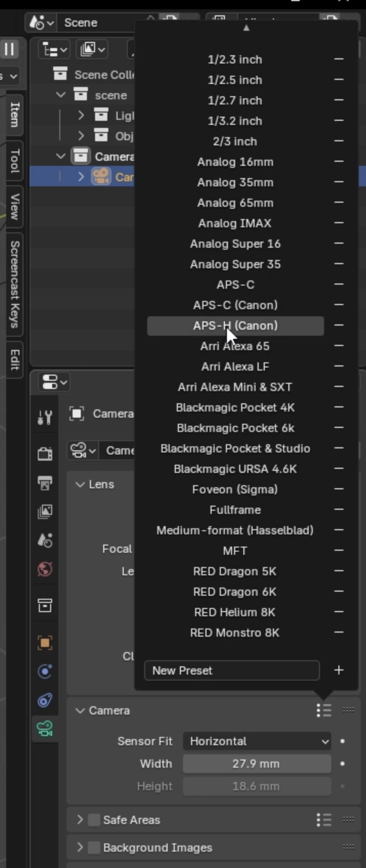Switch to the View sidebar tab
The width and height of the screenshot is (366, 868).
[x=14, y=207]
